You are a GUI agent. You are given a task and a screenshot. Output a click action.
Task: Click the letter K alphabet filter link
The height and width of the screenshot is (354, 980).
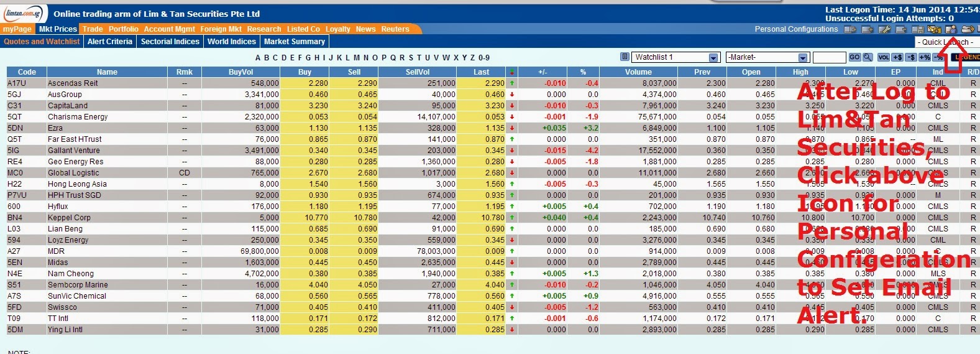click(339, 58)
